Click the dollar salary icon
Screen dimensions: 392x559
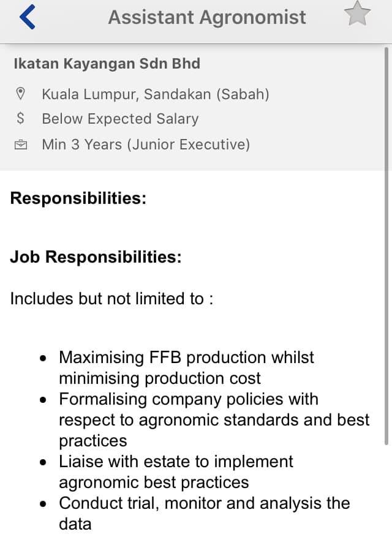click(x=20, y=118)
